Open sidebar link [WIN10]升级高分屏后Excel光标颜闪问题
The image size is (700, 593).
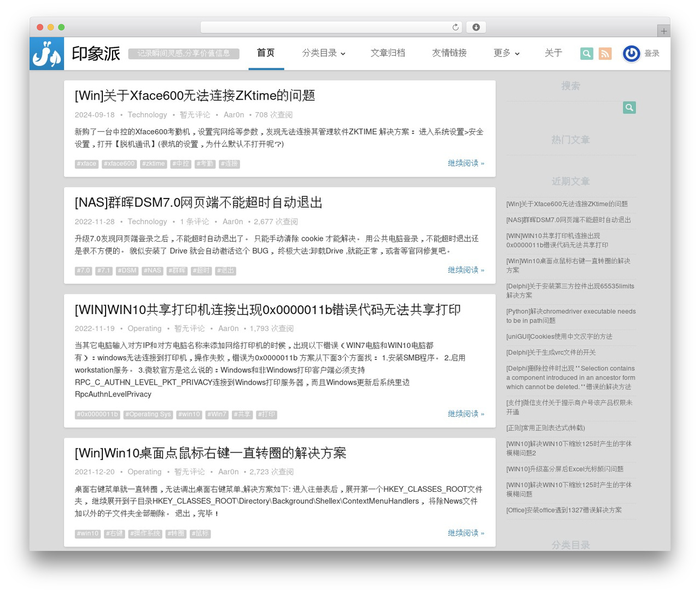tap(565, 469)
